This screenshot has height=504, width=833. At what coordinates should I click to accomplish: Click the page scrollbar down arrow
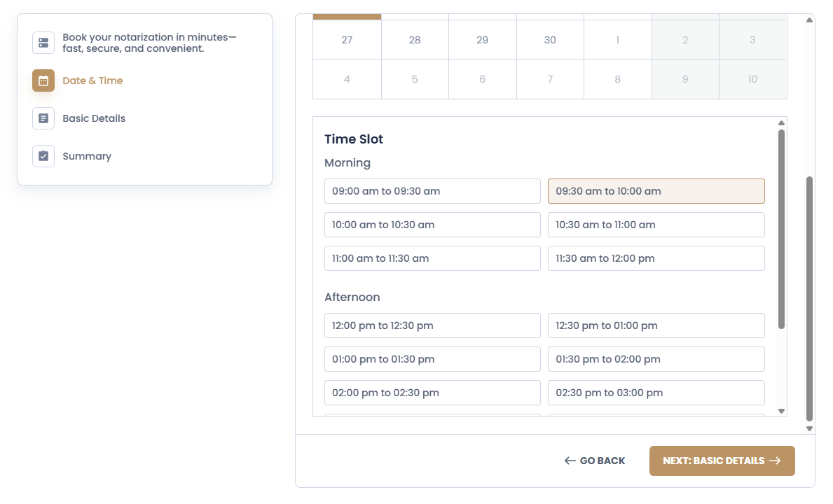pyautogui.click(x=810, y=428)
